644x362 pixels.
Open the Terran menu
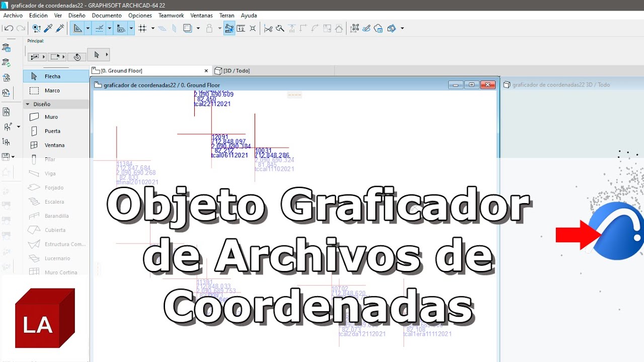pos(226,16)
